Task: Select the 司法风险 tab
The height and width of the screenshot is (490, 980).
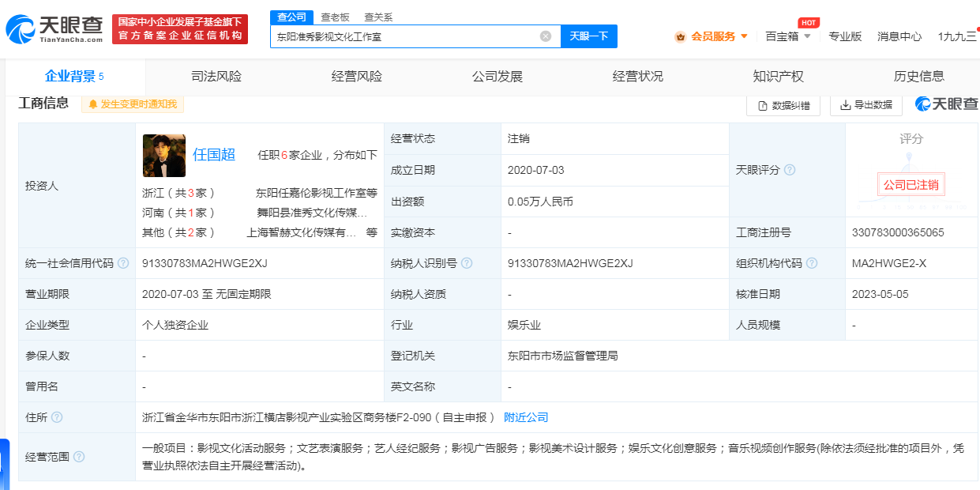Action: tap(216, 77)
